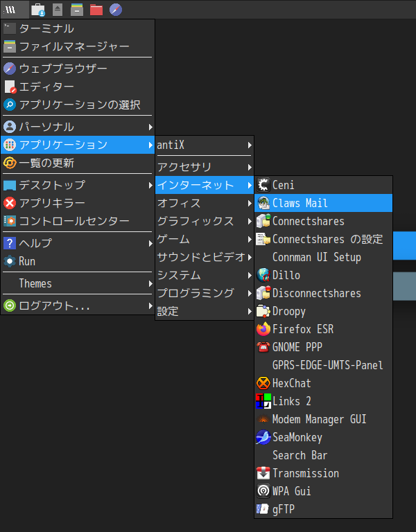Click the Modem Manager GUI icon
The height and width of the screenshot is (532, 416).
click(x=263, y=419)
